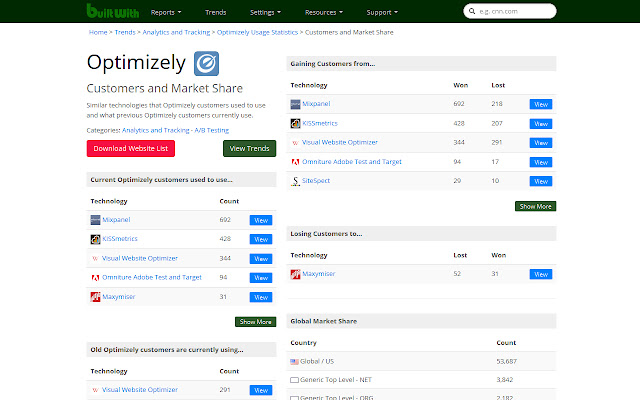View SiteSpect in Gaining Customers table
The image size is (640, 400).
pyautogui.click(x=541, y=182)
